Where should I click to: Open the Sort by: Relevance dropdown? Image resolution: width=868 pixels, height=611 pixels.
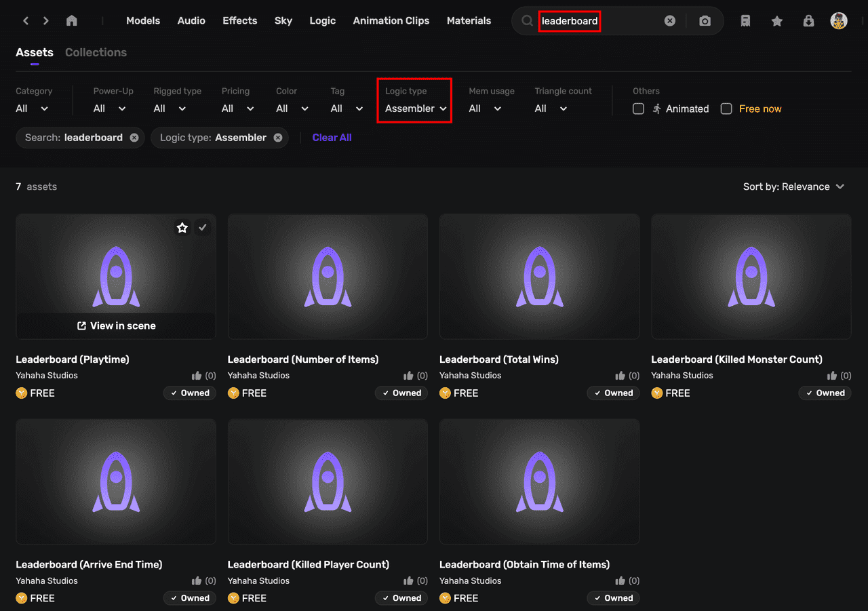pos(793,186)
